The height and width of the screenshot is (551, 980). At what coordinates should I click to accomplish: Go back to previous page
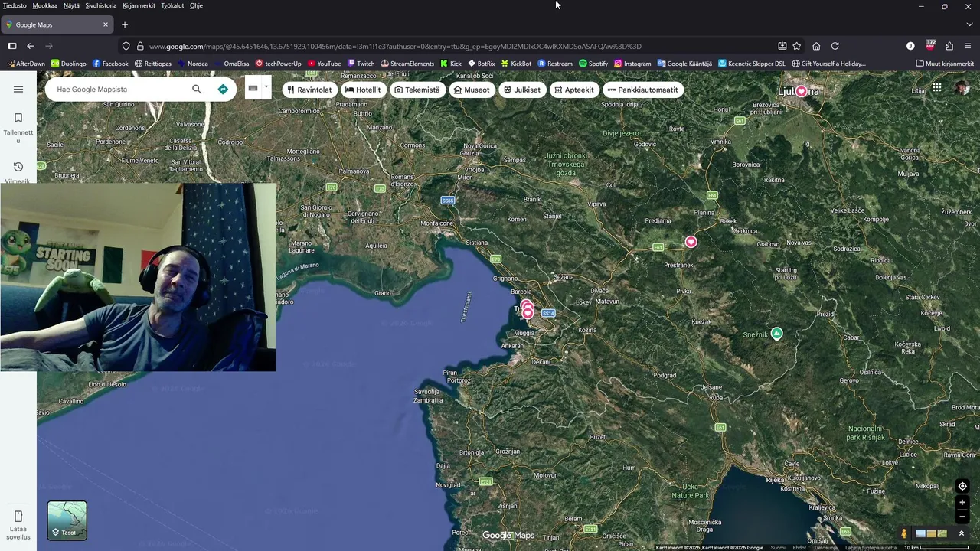pyautogui.click(x=31, y=46)
